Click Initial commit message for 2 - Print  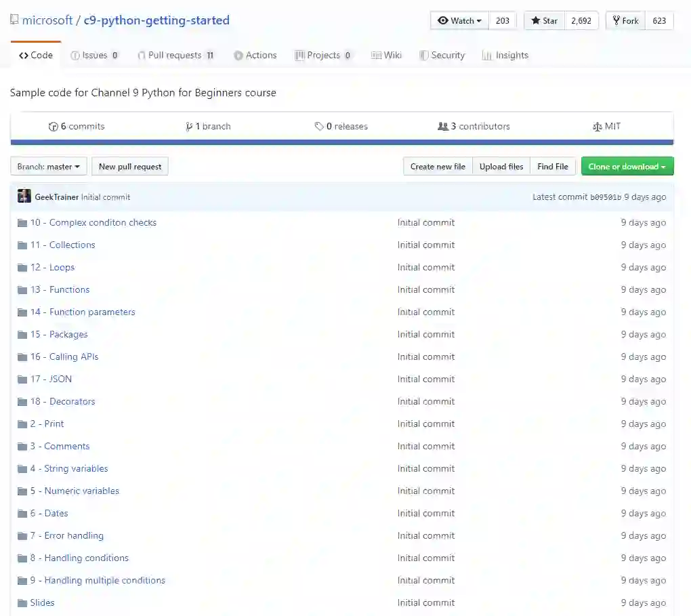click(425, 424)
